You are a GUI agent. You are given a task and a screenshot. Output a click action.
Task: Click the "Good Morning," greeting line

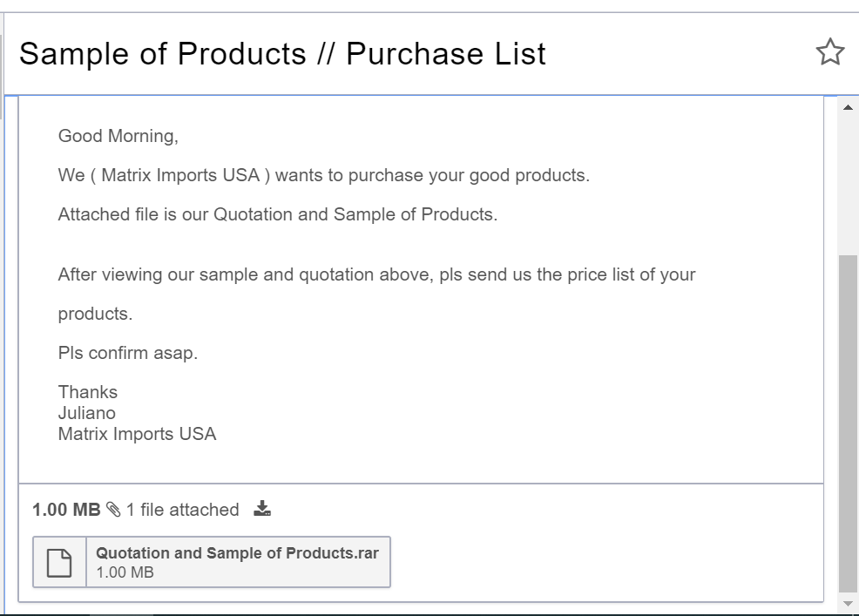pyautogui.click(x=118, y=136)
